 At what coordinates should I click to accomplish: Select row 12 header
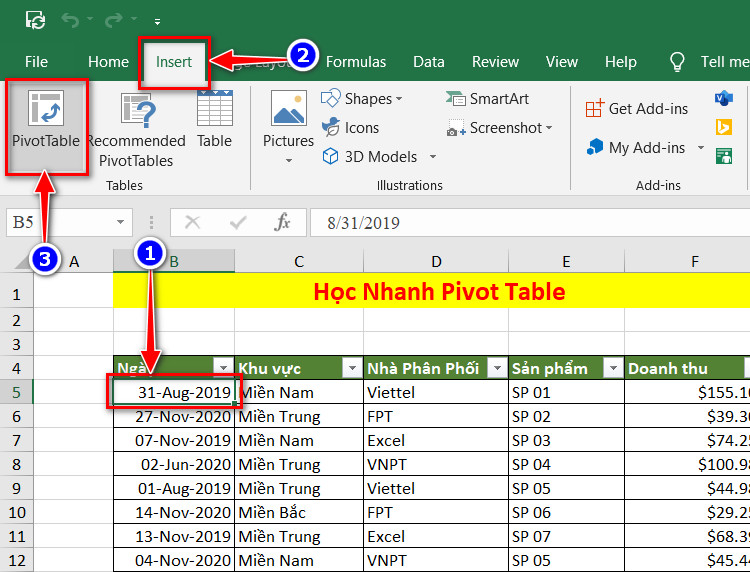pos(17,560)
